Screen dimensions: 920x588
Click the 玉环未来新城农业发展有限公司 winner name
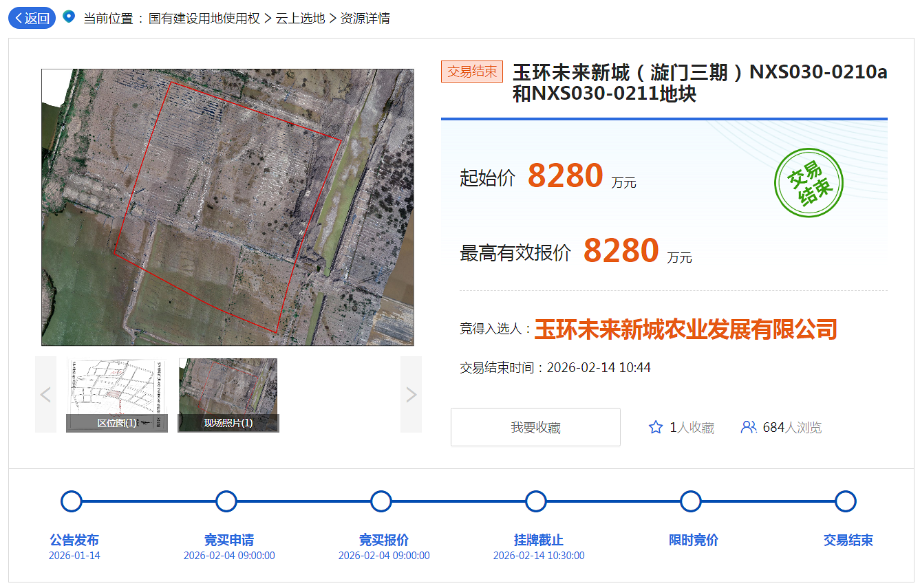click(x=685, y=329)
